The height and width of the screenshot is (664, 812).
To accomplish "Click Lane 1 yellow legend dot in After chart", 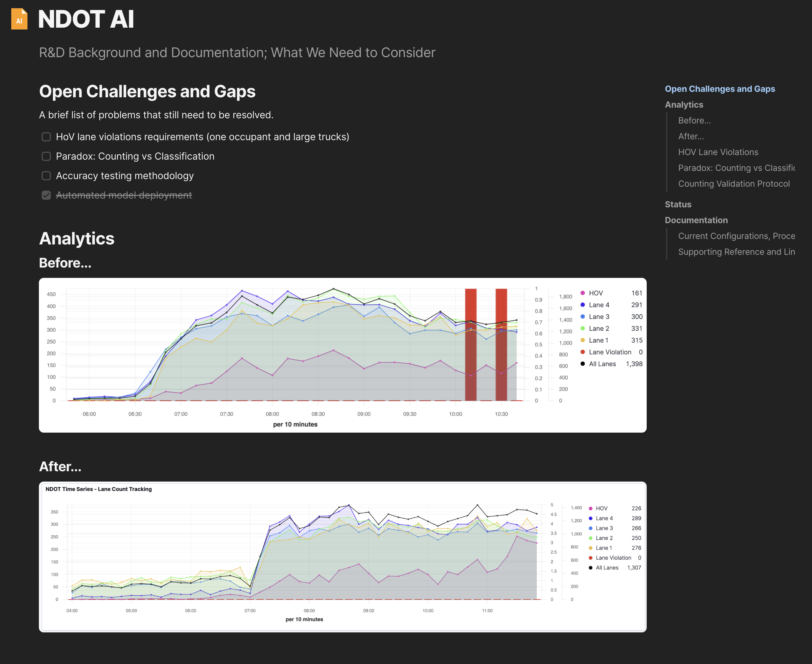I will point(591,548).
